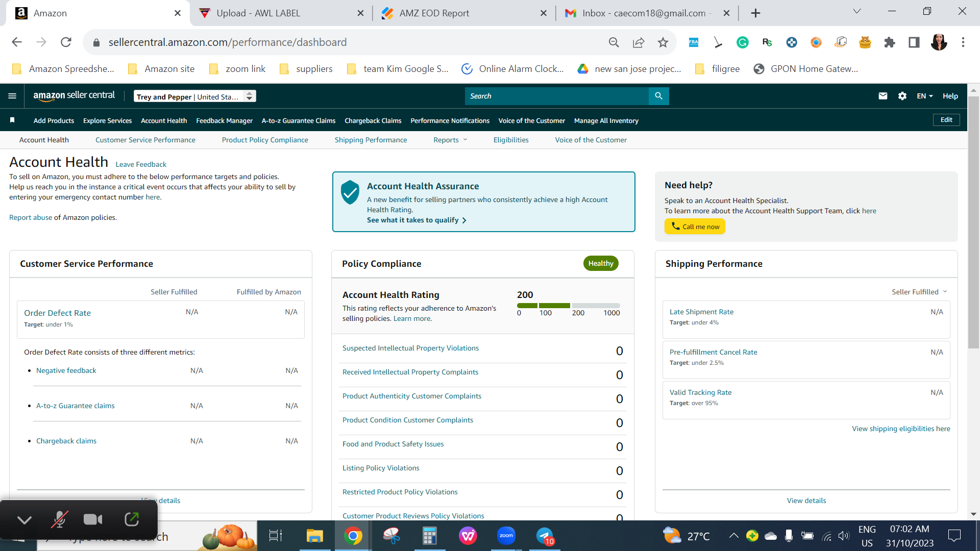Viewport: 980px width, 551px height.
Task: Click the Amazon Seller Central logo
Action: click(x=74, y=95)
